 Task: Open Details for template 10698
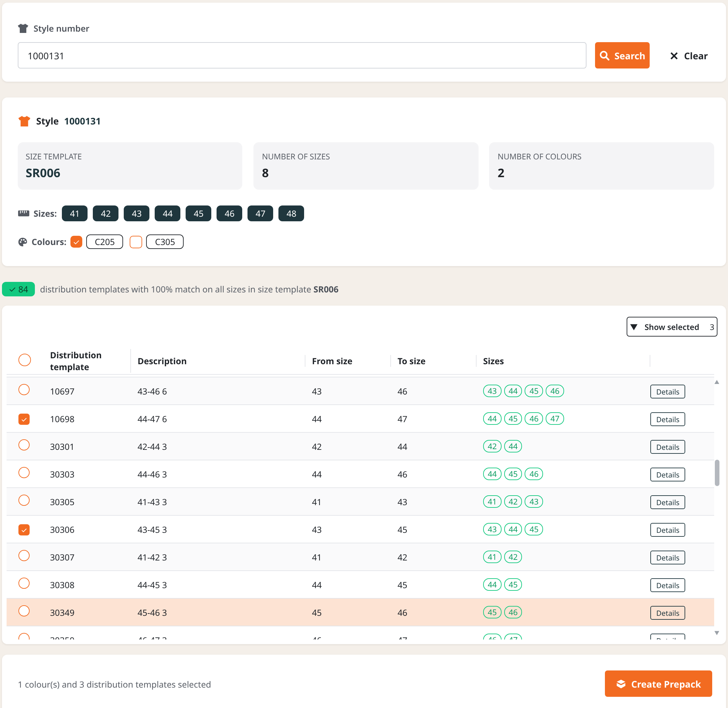coord(667,419)
